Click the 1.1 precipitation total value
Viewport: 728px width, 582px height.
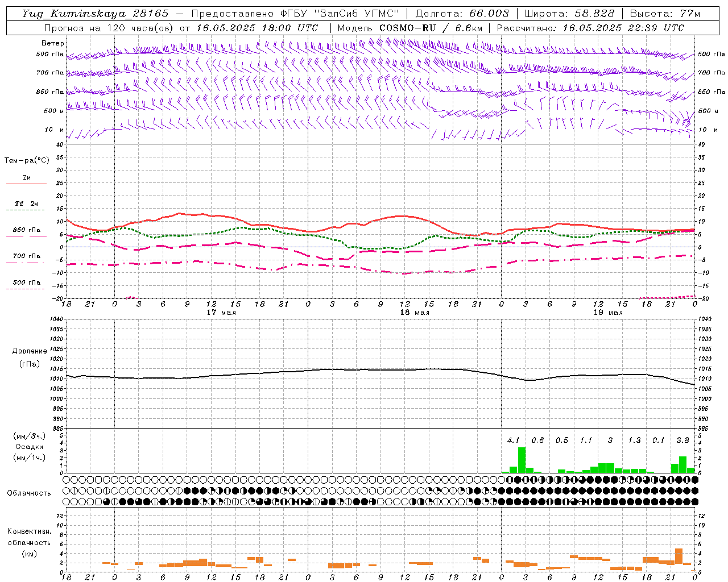point(586,440)
